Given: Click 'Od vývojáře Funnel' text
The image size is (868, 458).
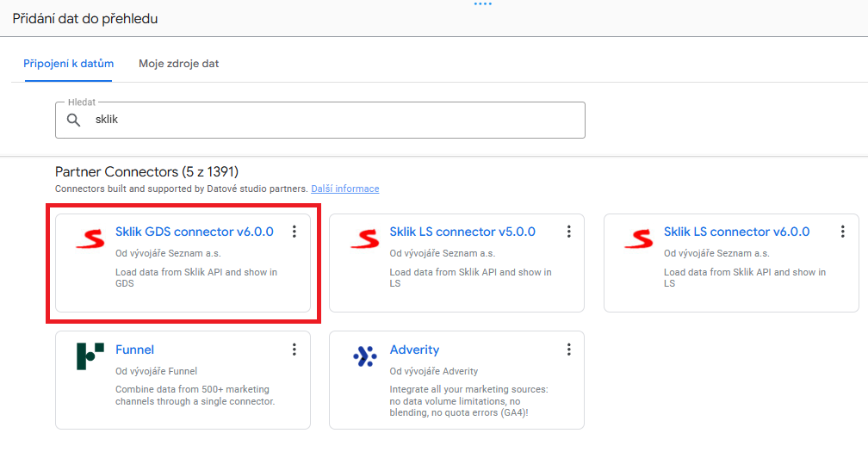Looking at the screenshot, I should tap(156, 371).
